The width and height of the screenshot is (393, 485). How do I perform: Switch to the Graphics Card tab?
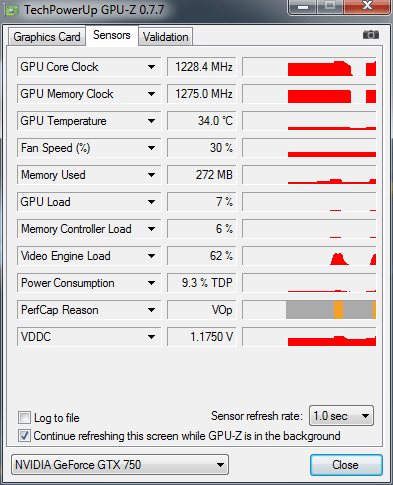tap(47, 37)
